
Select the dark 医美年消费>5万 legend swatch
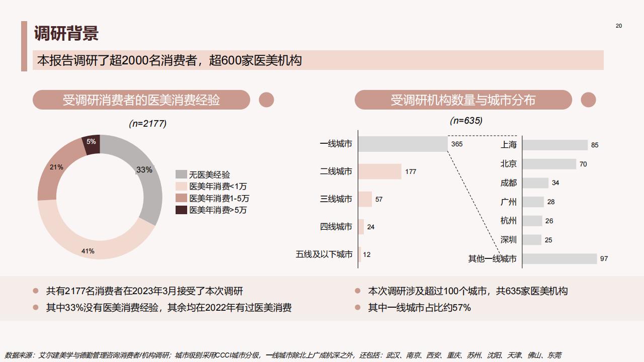pos(181,210)
